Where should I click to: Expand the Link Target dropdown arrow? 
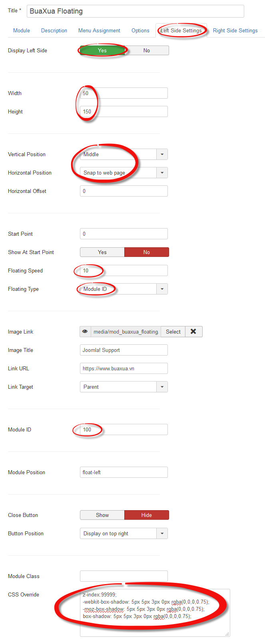coord(162,387)
